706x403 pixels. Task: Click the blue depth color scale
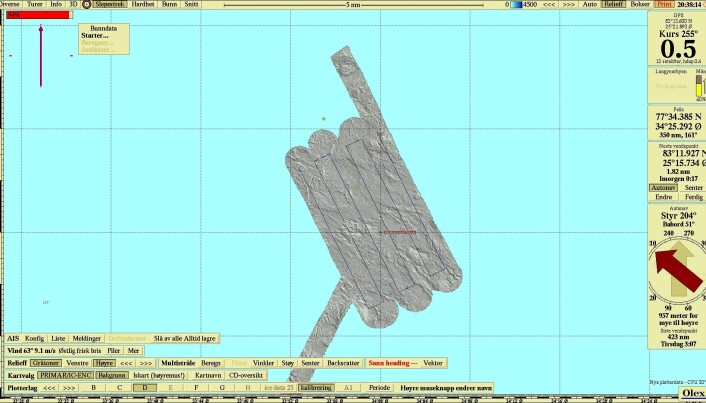pyautogui.click(x=516, y=5)
